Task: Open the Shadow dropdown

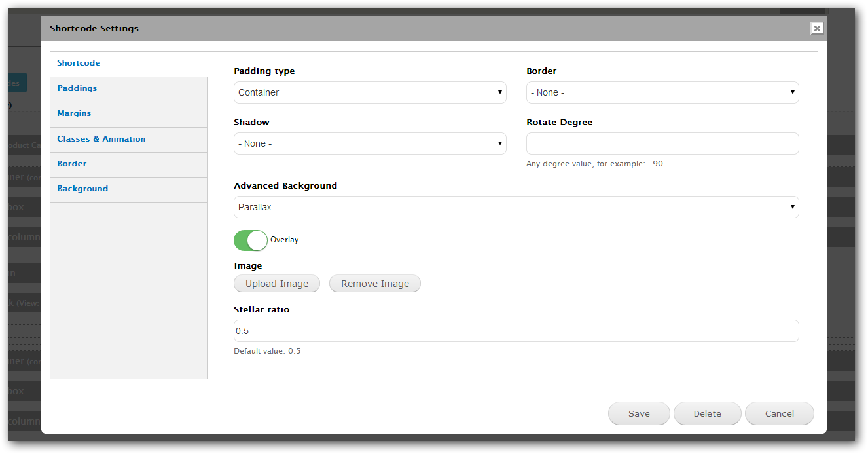Action: (369, 143)
